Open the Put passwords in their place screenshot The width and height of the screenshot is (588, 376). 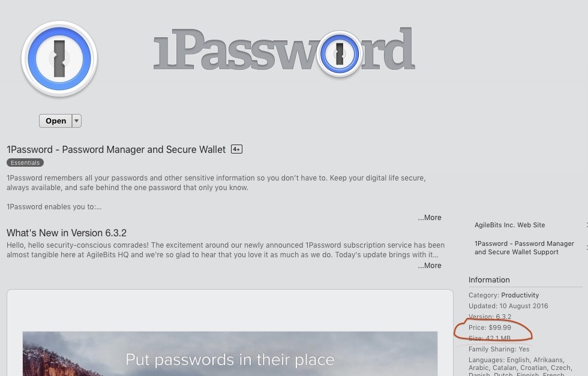click(x=230, y=353)
